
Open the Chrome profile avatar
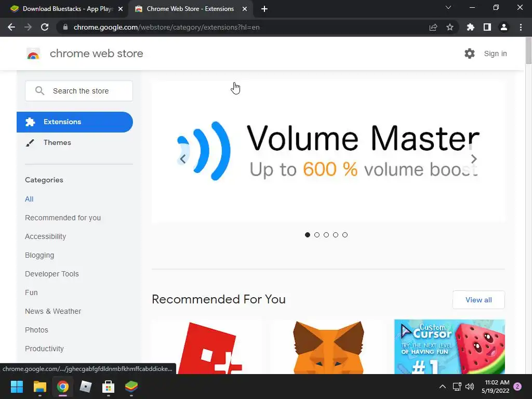coord(504,27)
